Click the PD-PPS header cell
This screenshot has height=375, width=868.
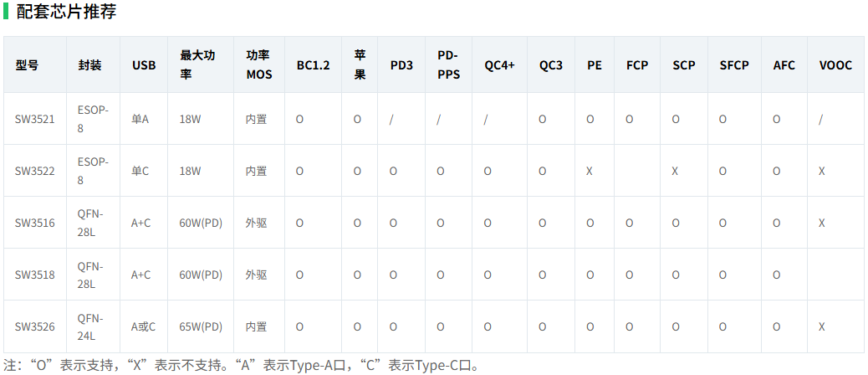click(x=448, y=64)
